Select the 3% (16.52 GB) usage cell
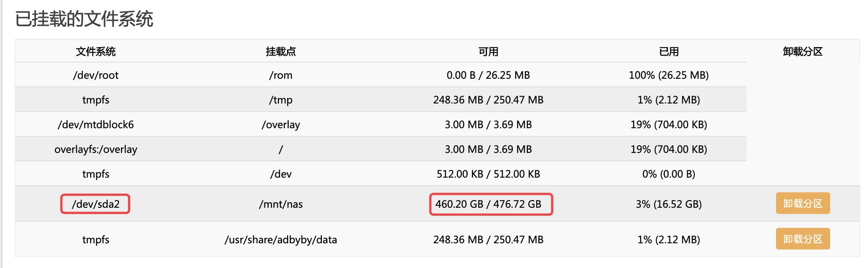Screen dimensions: 868x268 (669, 204)
